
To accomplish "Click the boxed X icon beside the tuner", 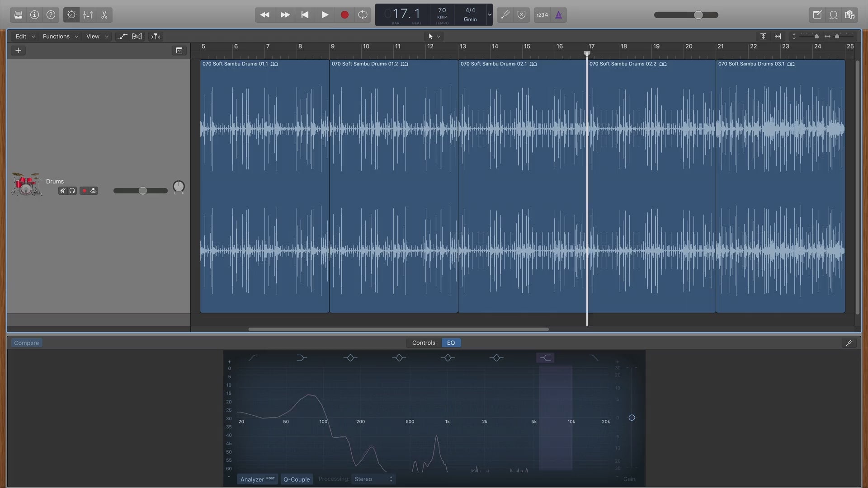I will click(521, 15).
